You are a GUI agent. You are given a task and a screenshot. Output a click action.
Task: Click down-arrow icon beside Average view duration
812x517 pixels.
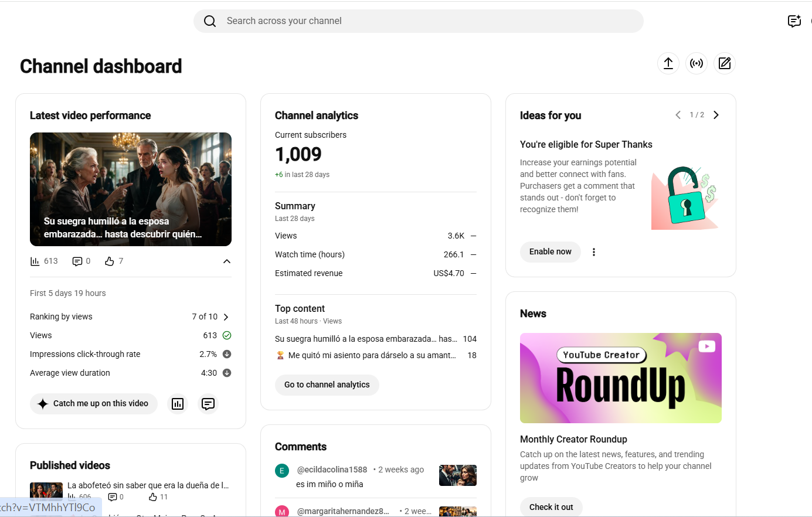pos(227,373)
